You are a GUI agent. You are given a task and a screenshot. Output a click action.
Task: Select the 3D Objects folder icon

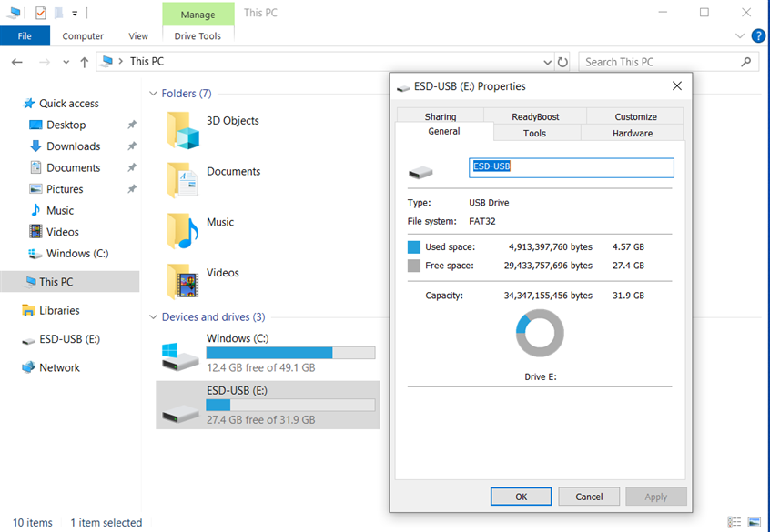pyautogui.click(x=183, y=130)
